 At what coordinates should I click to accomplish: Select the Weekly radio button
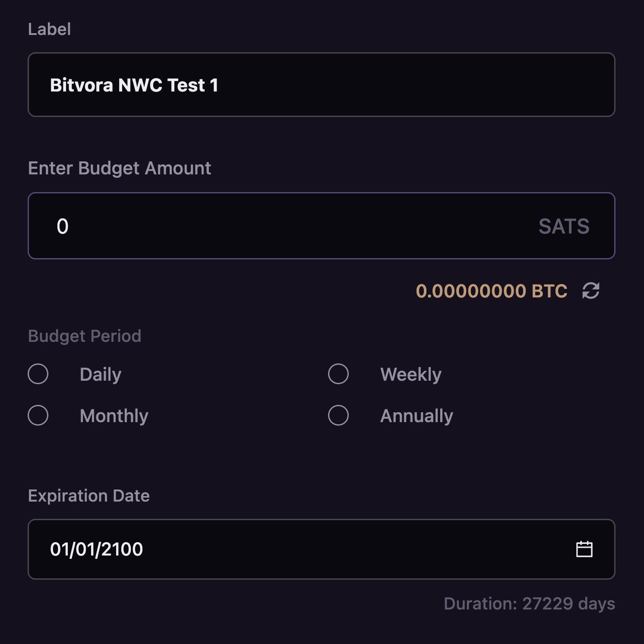[x=338, y=374]
